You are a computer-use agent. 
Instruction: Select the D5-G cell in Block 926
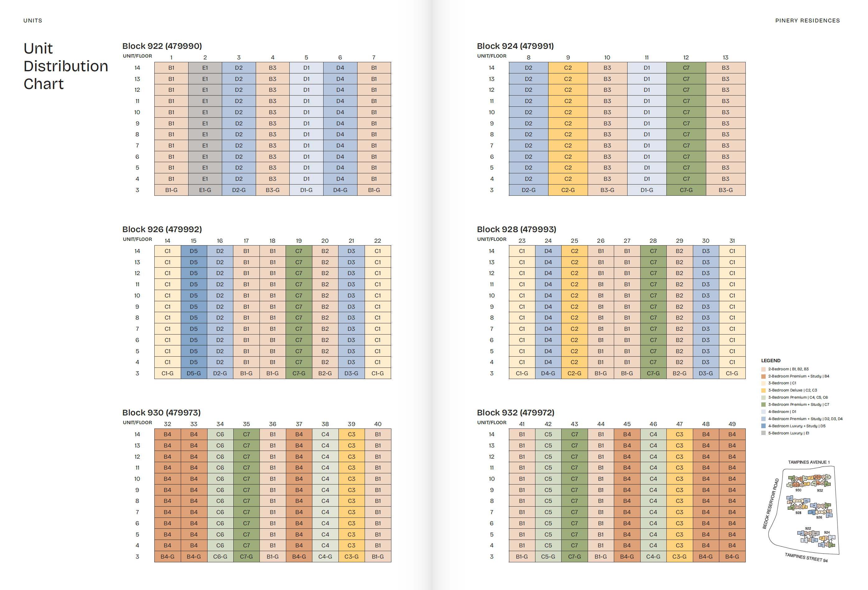(x=194, y=373)
